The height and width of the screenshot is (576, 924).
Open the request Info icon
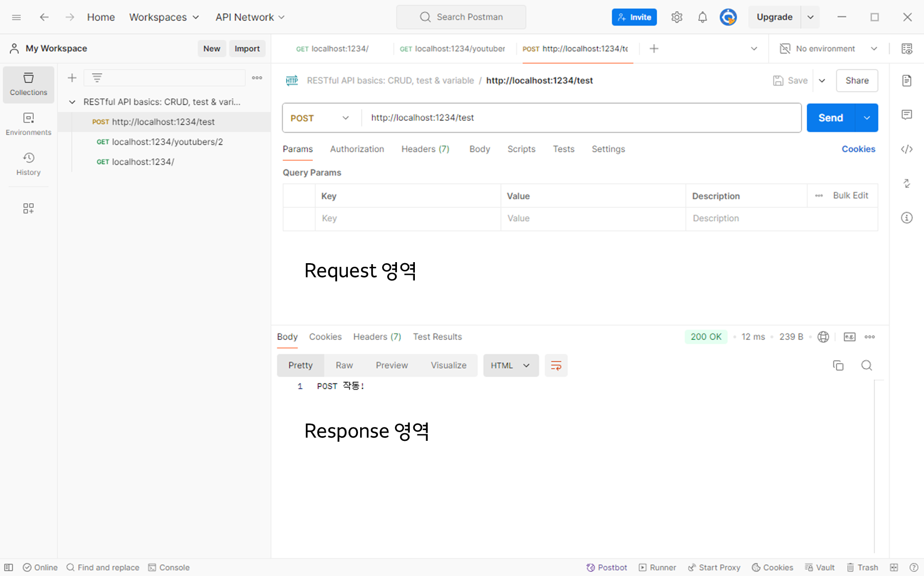pos(907,218)
